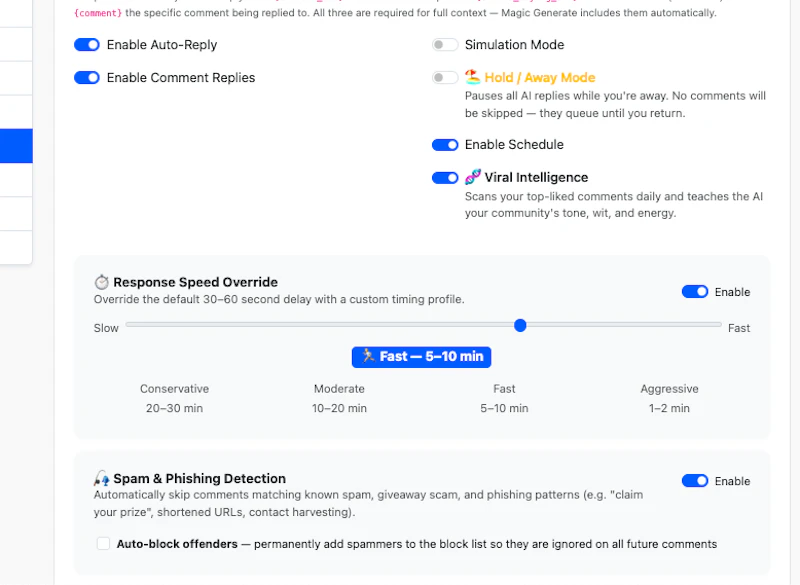
Task: Click the "5–10 min" value under the Fast preset
Action: tap(504, 408)
